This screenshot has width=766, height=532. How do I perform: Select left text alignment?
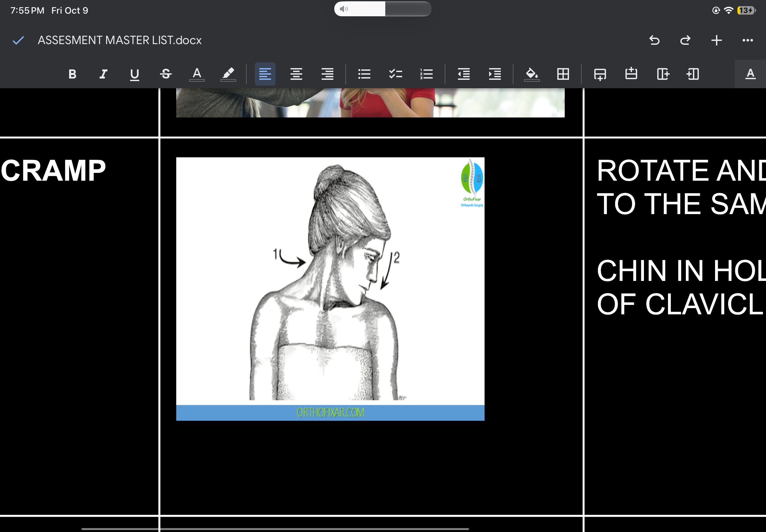[265, 74]
